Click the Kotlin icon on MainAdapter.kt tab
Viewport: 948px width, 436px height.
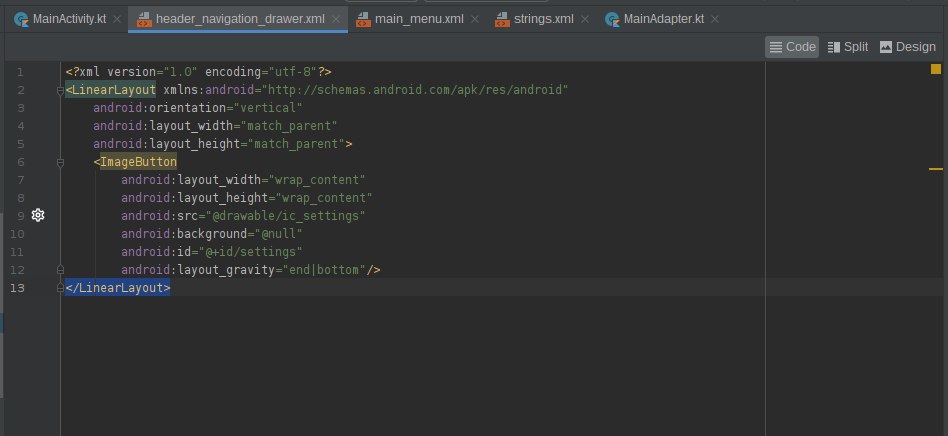[x=612, y=19]
